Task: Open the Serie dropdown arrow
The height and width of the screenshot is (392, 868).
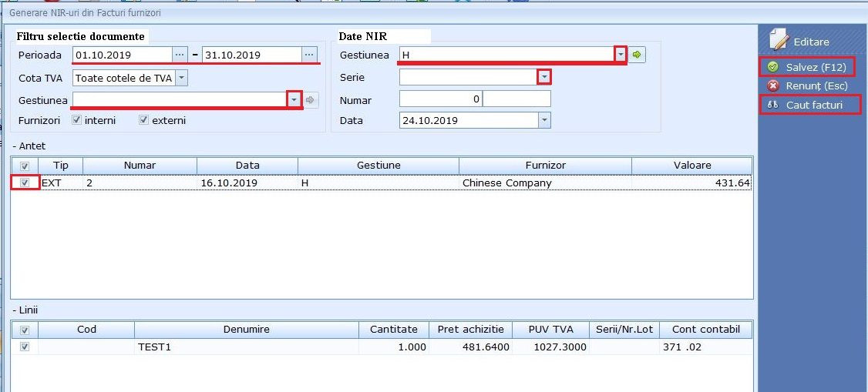Action: point(545,78)
